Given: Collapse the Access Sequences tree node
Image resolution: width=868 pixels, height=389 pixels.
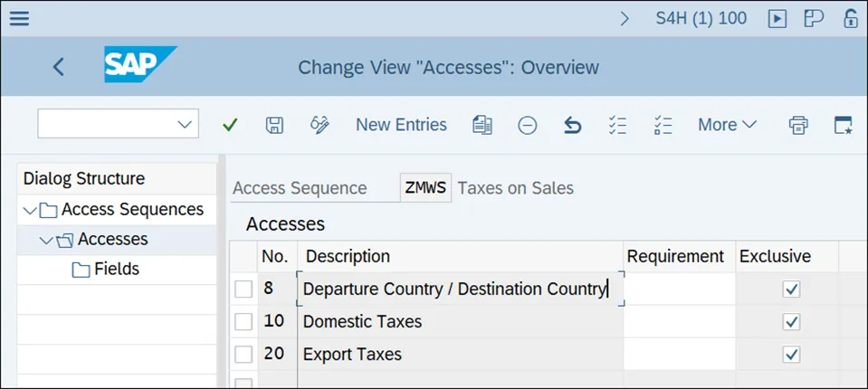Looking at the screenshot, I should (31, 210).
